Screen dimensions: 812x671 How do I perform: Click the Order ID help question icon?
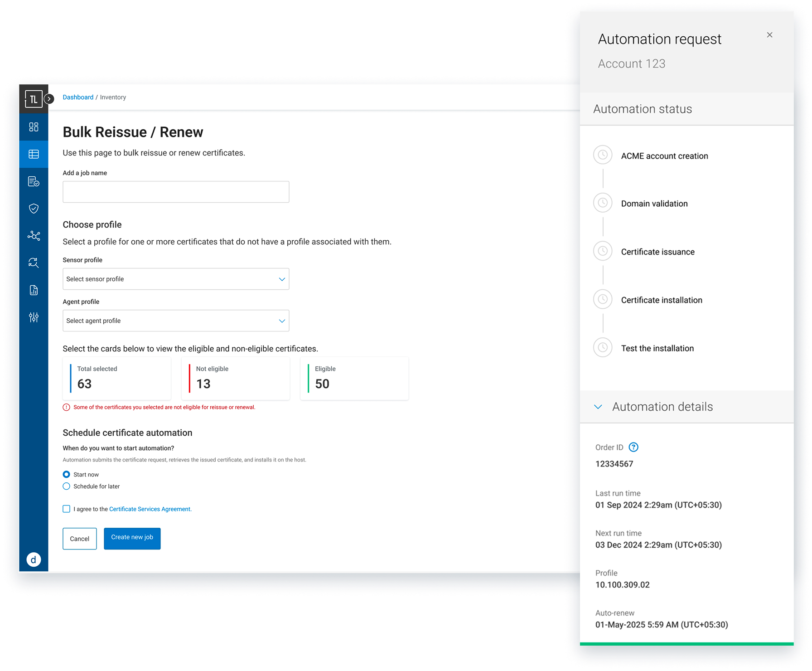point(633,447)
